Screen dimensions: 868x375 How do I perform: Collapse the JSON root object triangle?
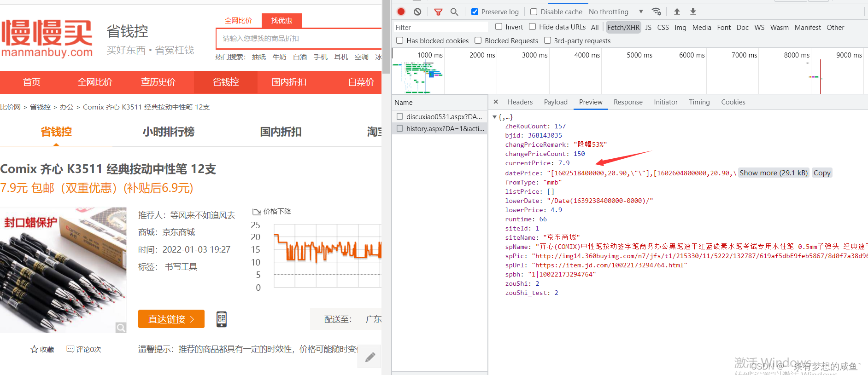click(x=495, y=117)
